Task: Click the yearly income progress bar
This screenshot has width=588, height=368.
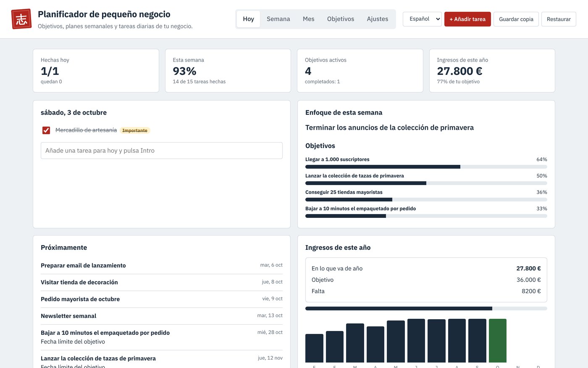Action: (x=426, y=309)
